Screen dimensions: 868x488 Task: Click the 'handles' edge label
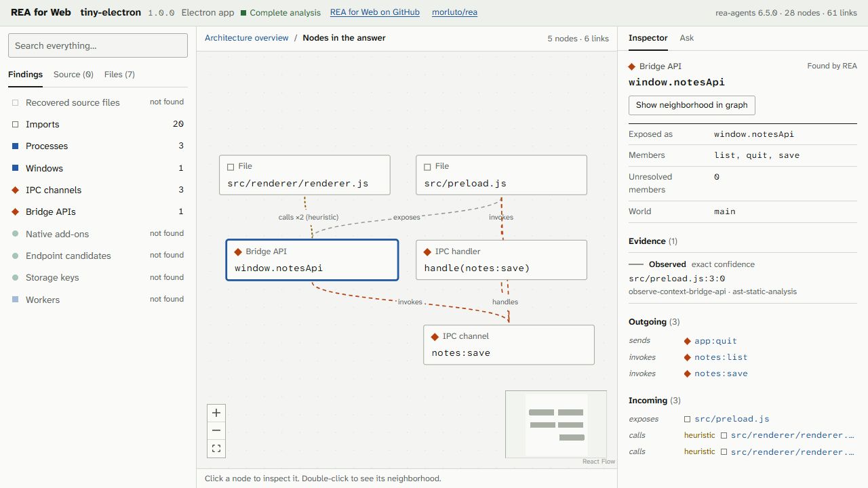tap(505, 302)
